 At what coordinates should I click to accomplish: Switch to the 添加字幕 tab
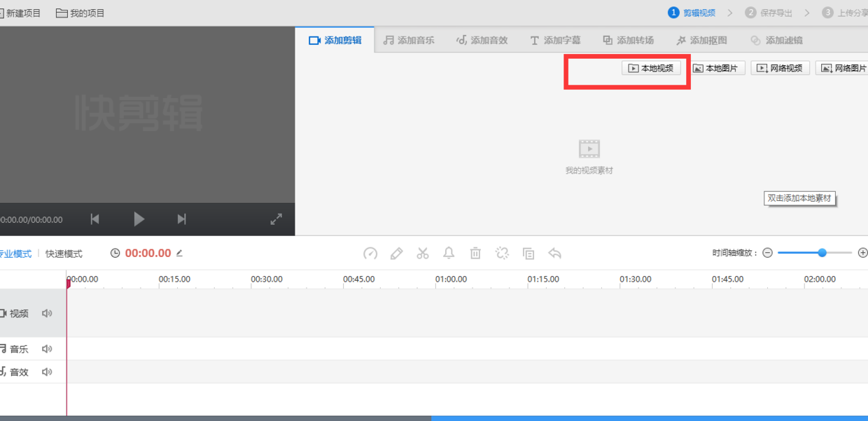555,41
